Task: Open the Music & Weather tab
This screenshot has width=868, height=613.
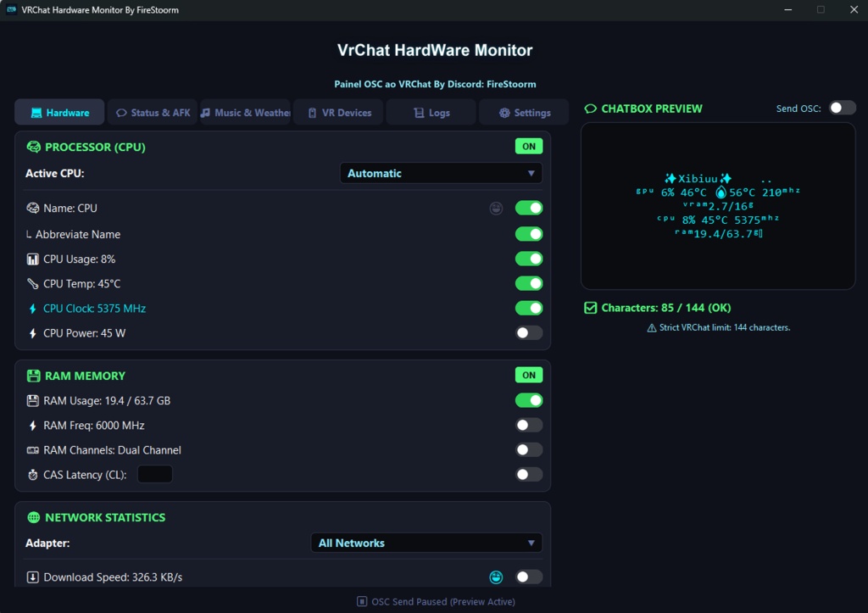Action: point(245,113)
